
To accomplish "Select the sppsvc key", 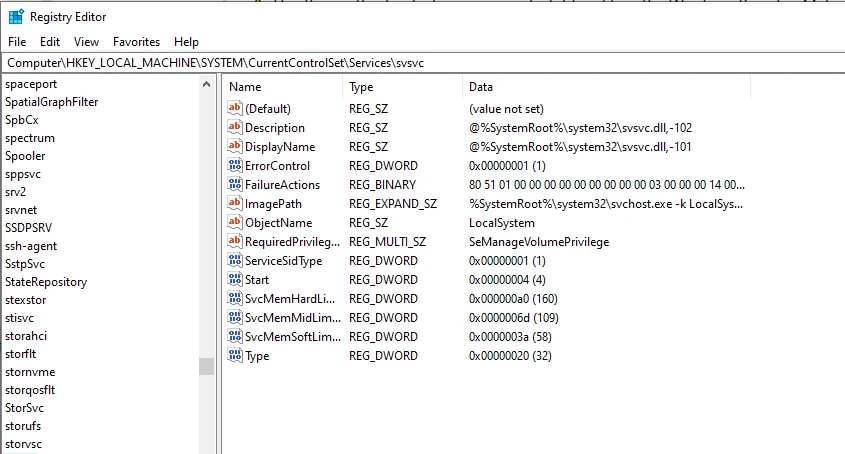I will click(23, 174).
